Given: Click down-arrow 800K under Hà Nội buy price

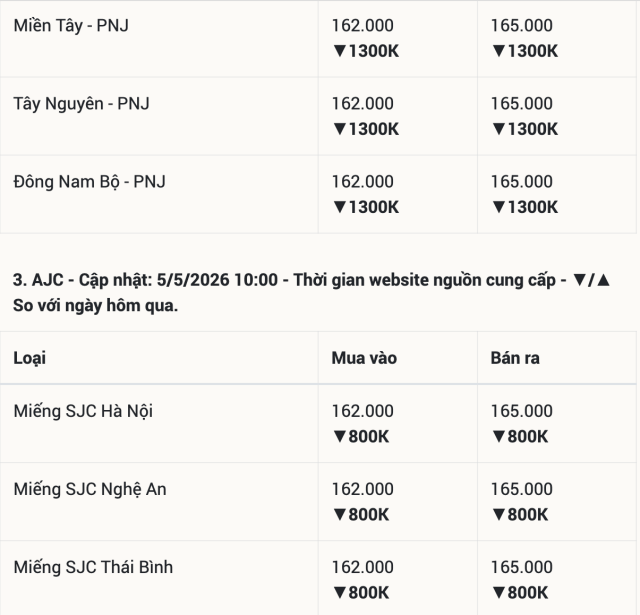Looking at the screenshot, I should tap(361, 436).
